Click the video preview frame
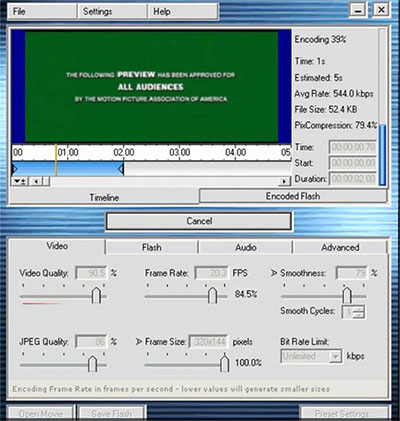Viewport: 400px width, 421px height. click(x=152, y=87)
